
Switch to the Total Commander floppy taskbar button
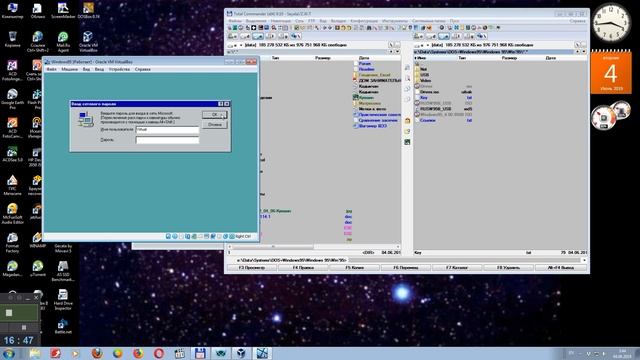(x=200, y=353)
